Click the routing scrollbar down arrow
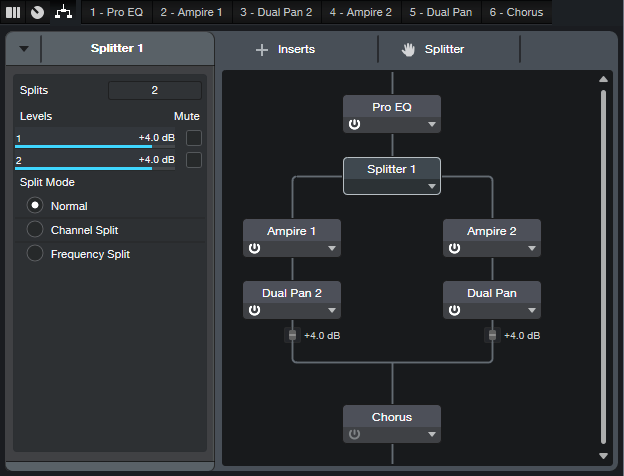The image size is (624, 476). [603, 456]
